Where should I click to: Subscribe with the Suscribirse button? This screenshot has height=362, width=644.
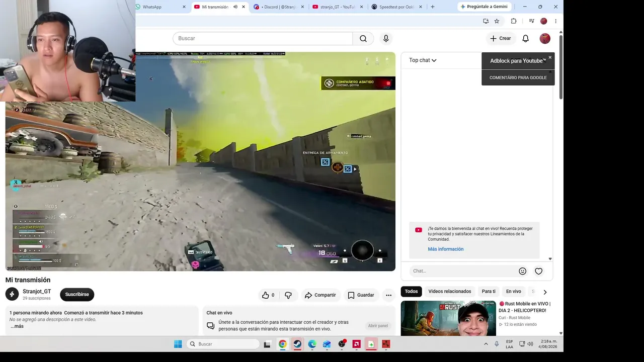pos(77,295)
